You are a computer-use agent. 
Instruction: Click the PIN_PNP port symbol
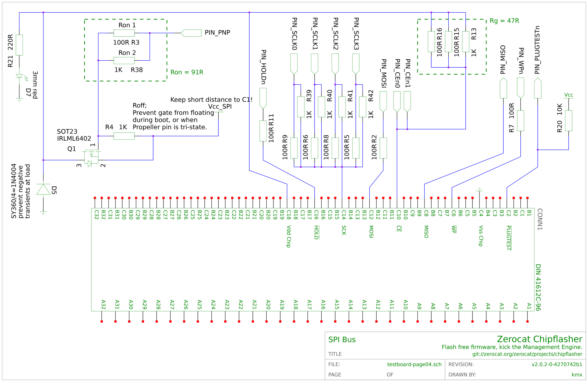(191, 33)
